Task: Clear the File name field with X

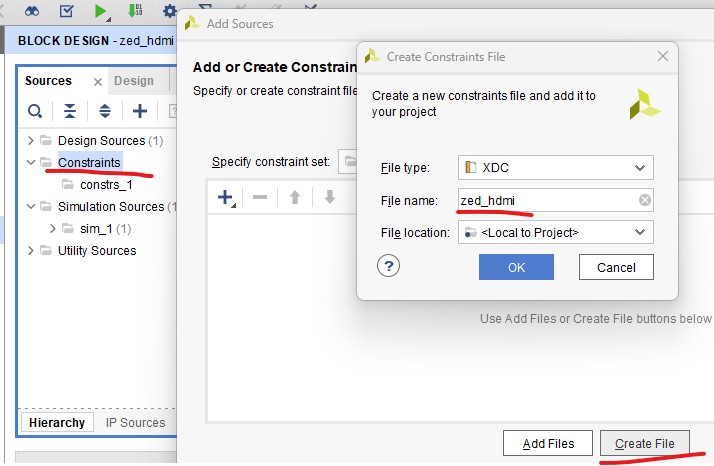Action: 645,200
